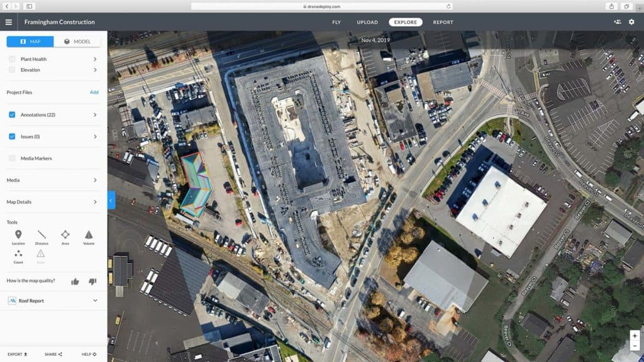
Task: Enable the Plant Health layer checkbox
Action: pos(12,59)
